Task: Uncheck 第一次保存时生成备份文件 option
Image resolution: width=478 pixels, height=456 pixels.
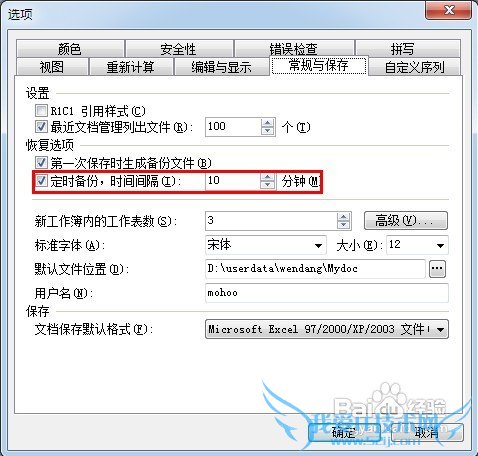Action: (41, 163)
